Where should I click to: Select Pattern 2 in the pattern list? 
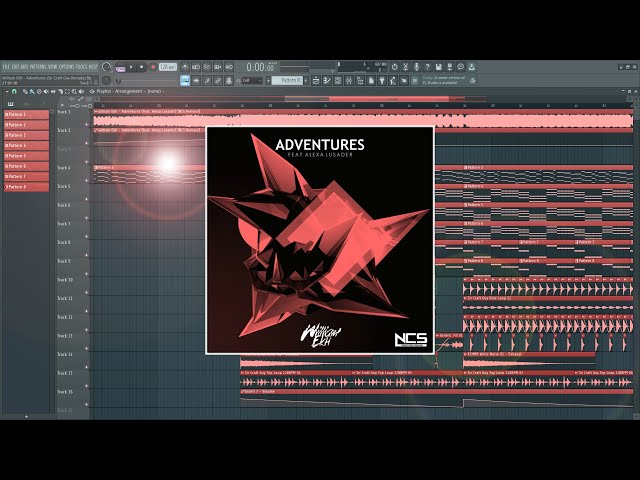click(x=27, y=125)
